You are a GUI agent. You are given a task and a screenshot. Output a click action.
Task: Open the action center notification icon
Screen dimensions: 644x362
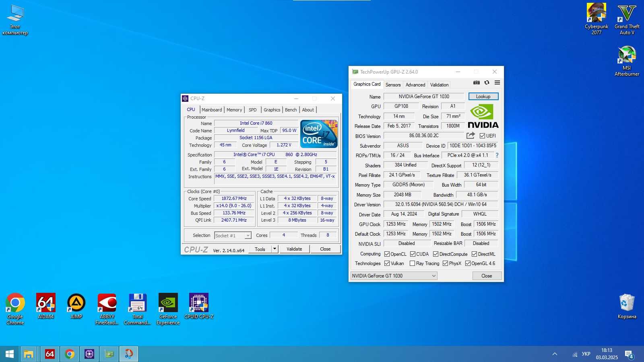click(x=629, y=354)
